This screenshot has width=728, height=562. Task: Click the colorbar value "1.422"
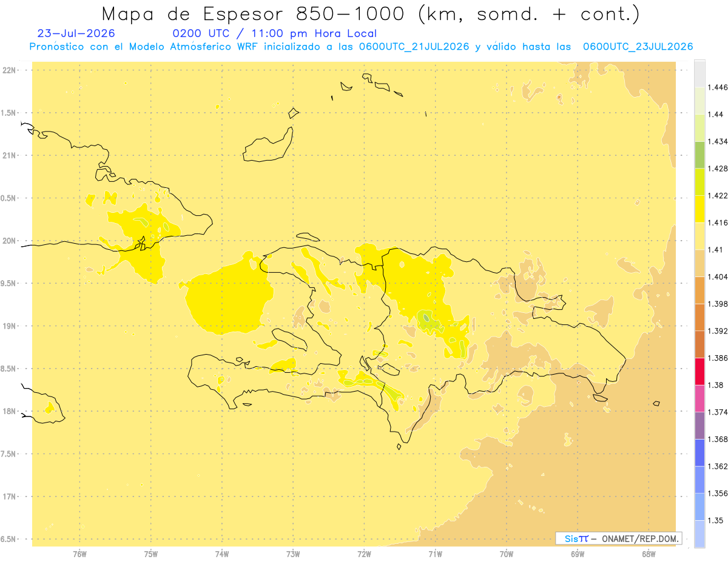[x=716, y=195]
